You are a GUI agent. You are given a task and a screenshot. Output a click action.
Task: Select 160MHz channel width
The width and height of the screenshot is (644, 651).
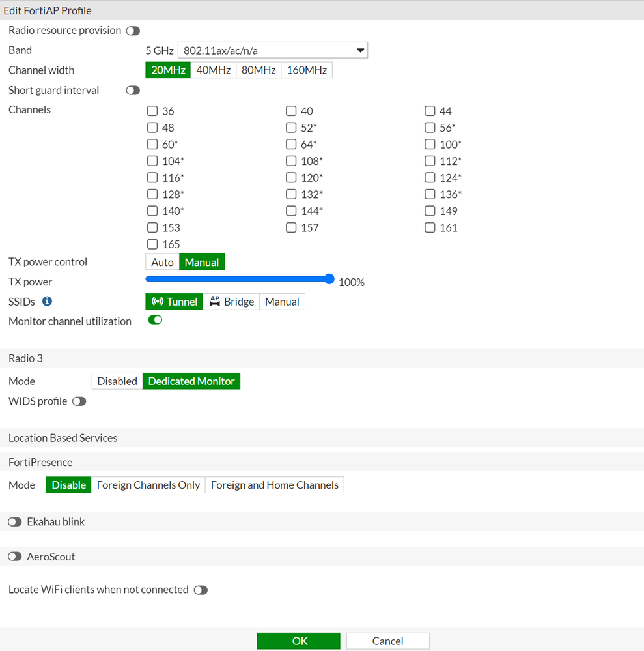pyautogui.click(x=307, y=70)
